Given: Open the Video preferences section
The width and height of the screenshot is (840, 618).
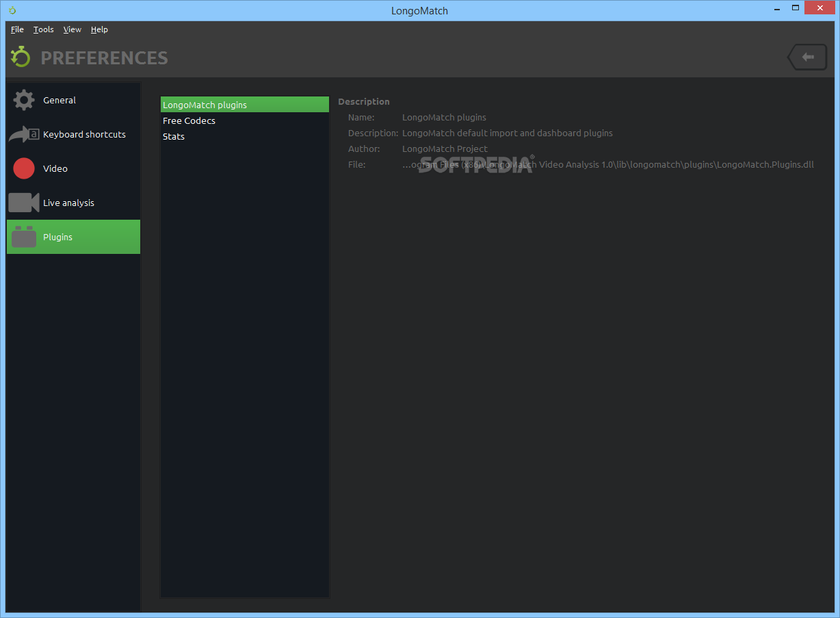Looking at the screenshot, I should click(73, 168).
